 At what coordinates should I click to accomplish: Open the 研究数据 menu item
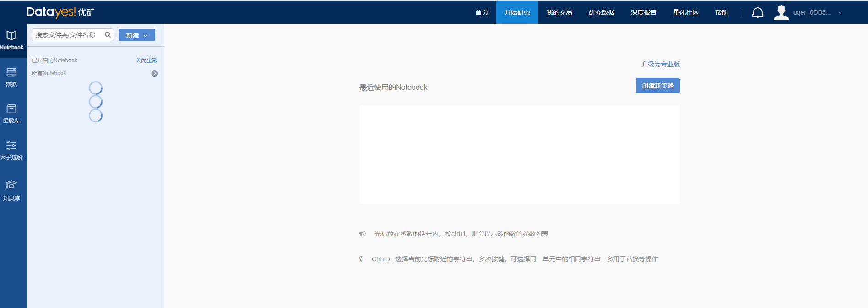point(601,12)
